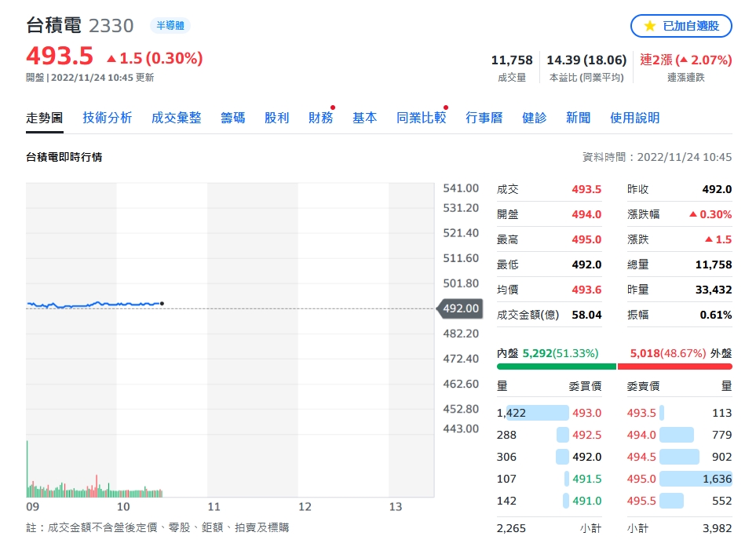
Task: Click bid price 493.0
Action: 586,413
